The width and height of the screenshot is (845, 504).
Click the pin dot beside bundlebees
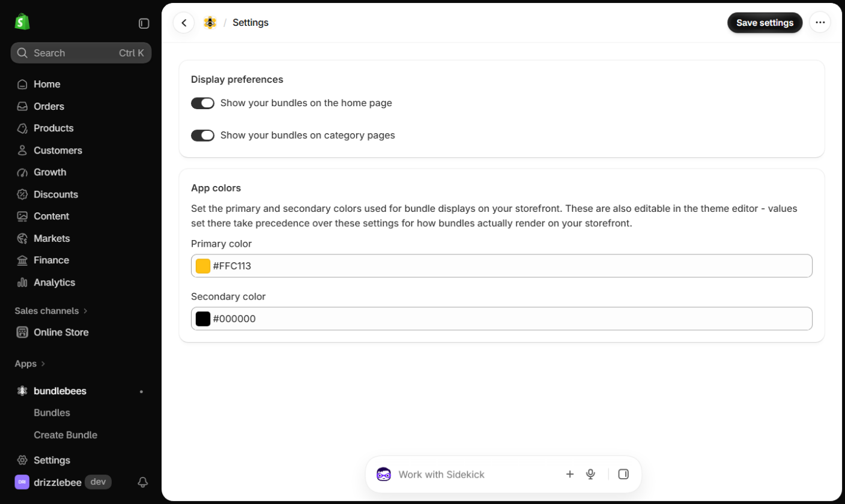142,391
